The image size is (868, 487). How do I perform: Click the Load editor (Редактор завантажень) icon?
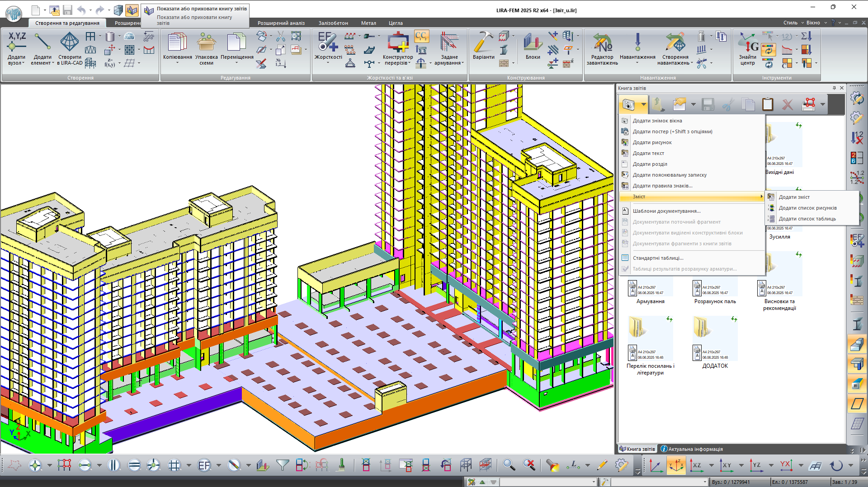(602, 43)
